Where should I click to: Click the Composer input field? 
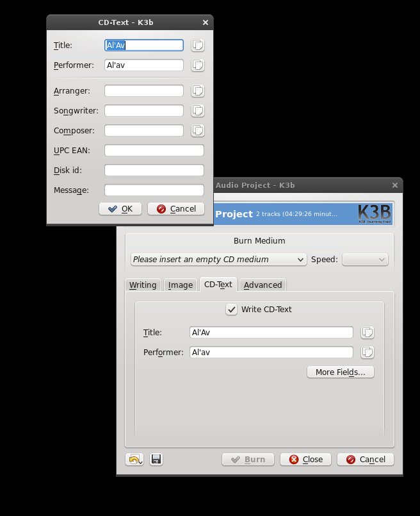click(144, 130)
